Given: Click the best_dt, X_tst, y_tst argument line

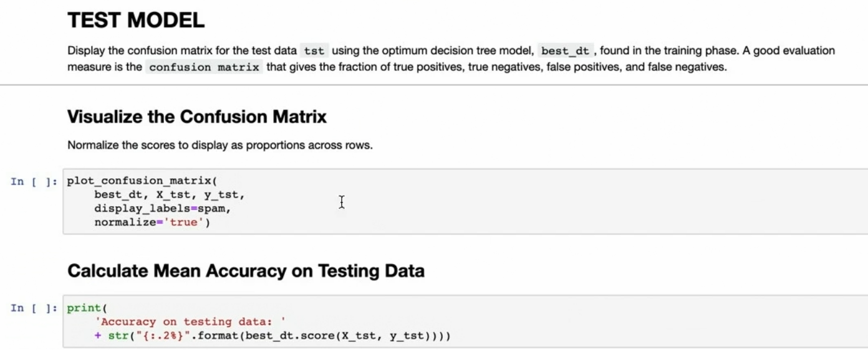Looking at the screenshot, I should [170, 195].
